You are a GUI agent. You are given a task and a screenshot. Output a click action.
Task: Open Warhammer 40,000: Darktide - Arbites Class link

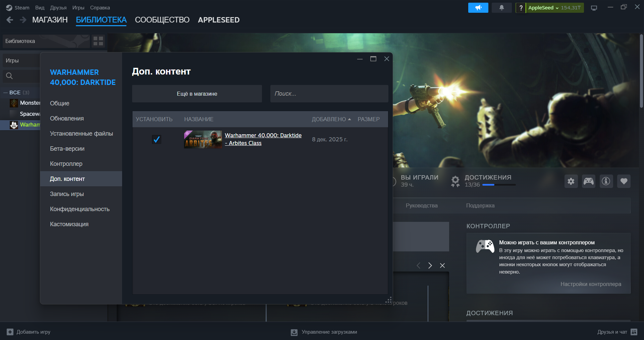(x=263, y=139)
